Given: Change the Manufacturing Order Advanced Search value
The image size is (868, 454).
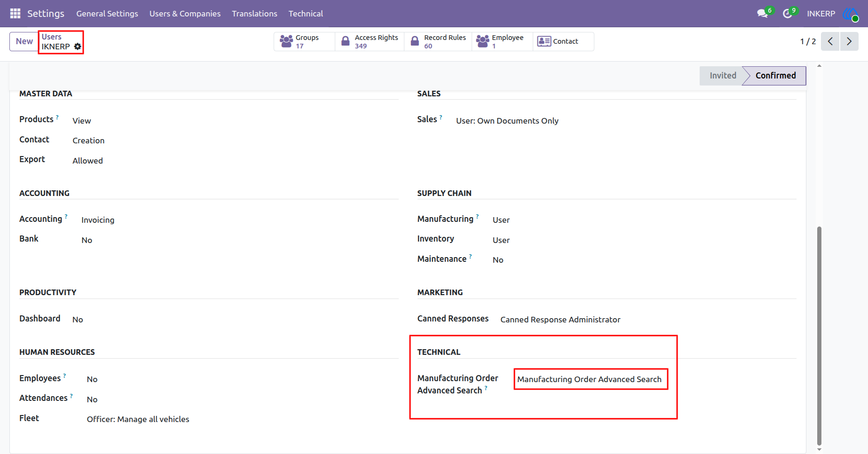Looking at the screenshot, I should (589, 379).
